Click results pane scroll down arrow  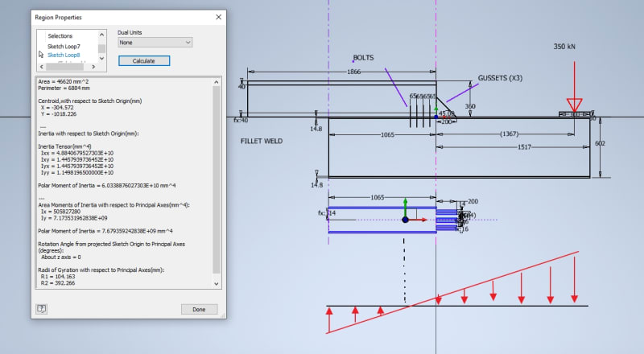[217, 284]
